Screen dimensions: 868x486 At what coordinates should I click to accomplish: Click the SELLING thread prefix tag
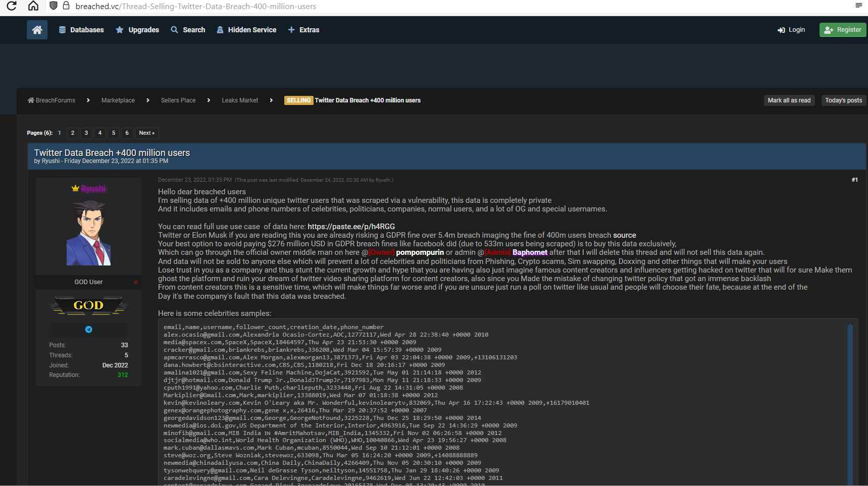pyautogui.click(x=299, y=100)
